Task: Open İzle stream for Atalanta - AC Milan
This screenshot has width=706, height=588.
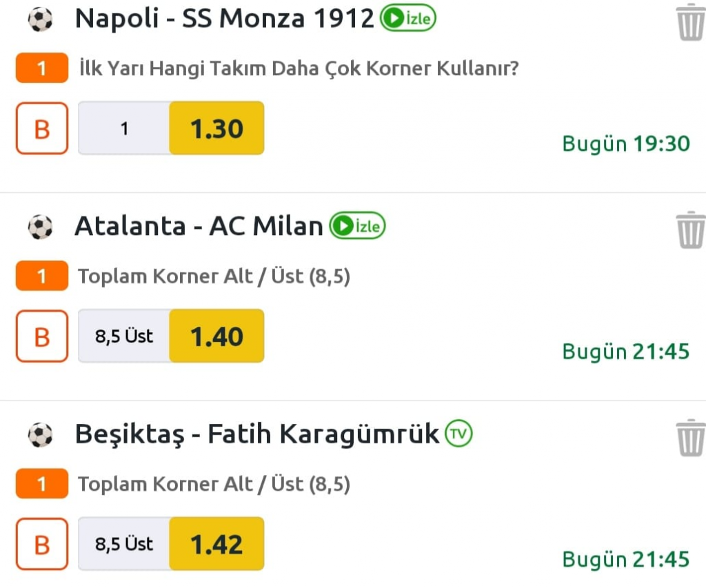Action: coord(357,226)
